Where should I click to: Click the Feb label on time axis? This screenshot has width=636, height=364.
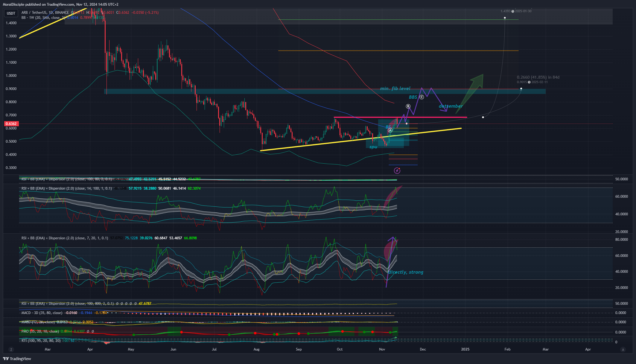507,349
